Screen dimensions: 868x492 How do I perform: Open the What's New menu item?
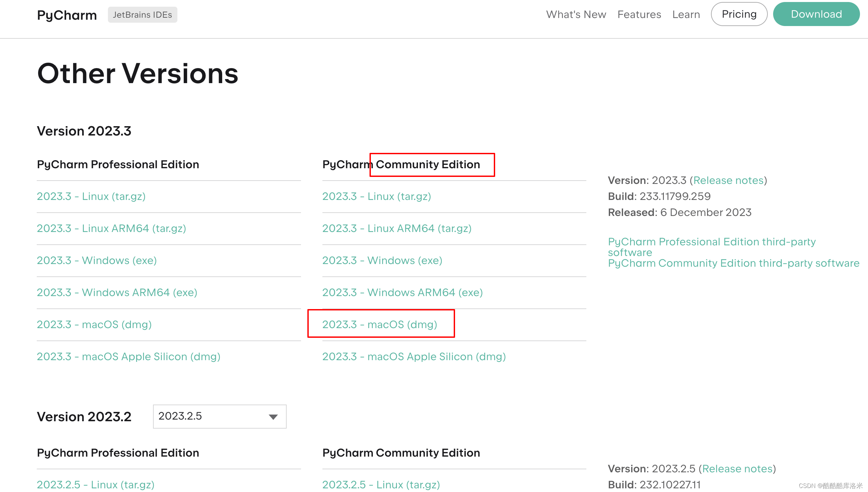(x=576, y=15)
